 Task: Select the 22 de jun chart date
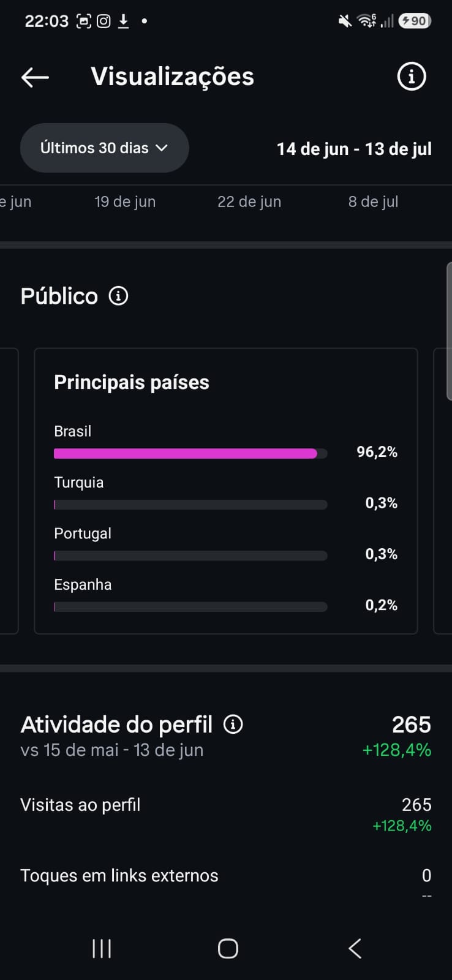point(249,202)
